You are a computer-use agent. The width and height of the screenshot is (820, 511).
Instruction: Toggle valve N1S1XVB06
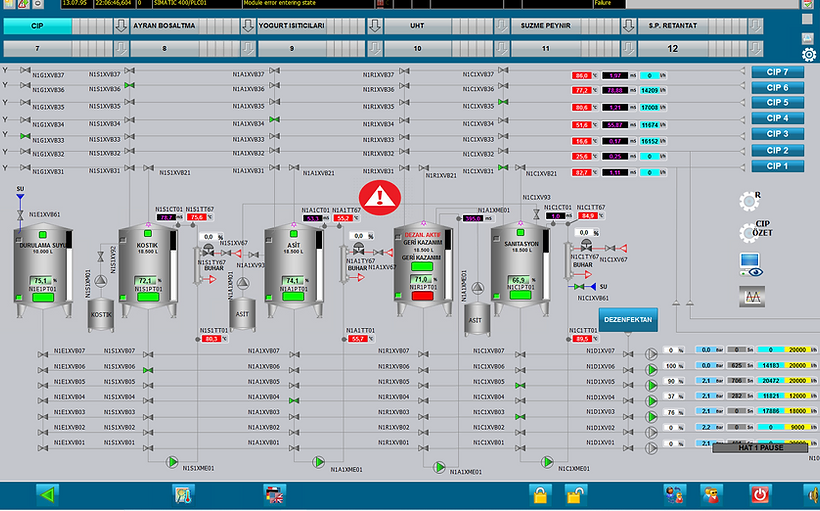(x=148, y=370)
